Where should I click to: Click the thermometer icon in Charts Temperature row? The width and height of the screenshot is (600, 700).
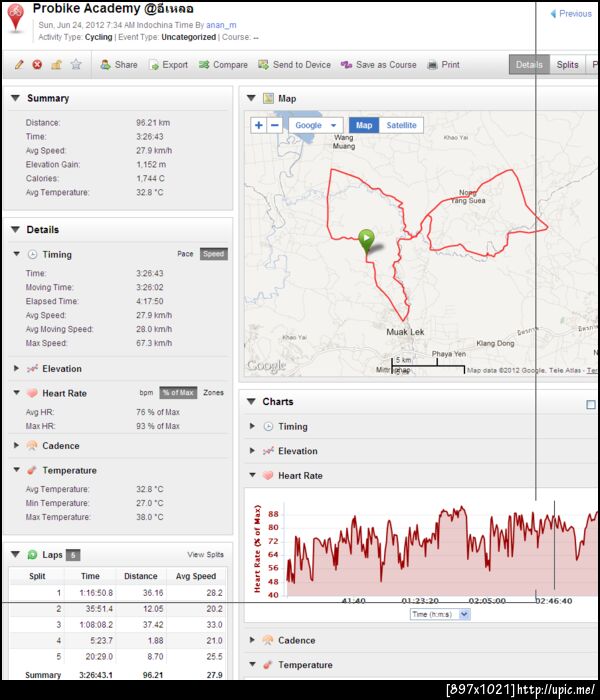(268, 665)
